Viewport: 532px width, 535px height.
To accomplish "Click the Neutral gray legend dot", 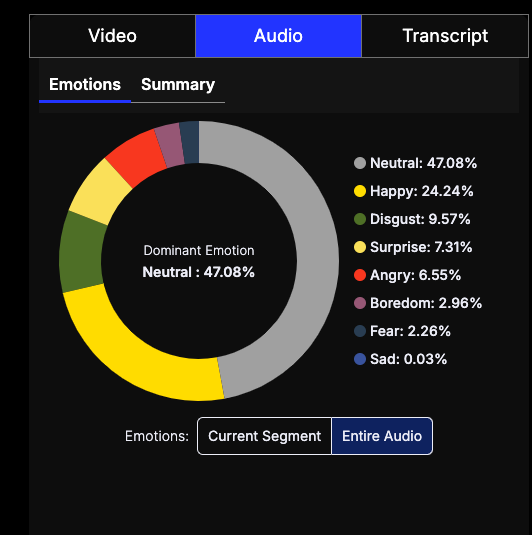I will coord(360,163).
